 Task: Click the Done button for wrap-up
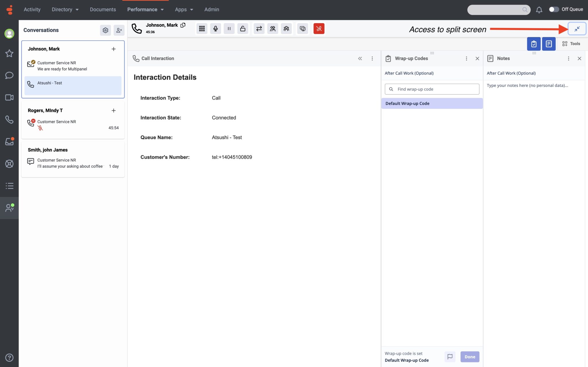470,357
